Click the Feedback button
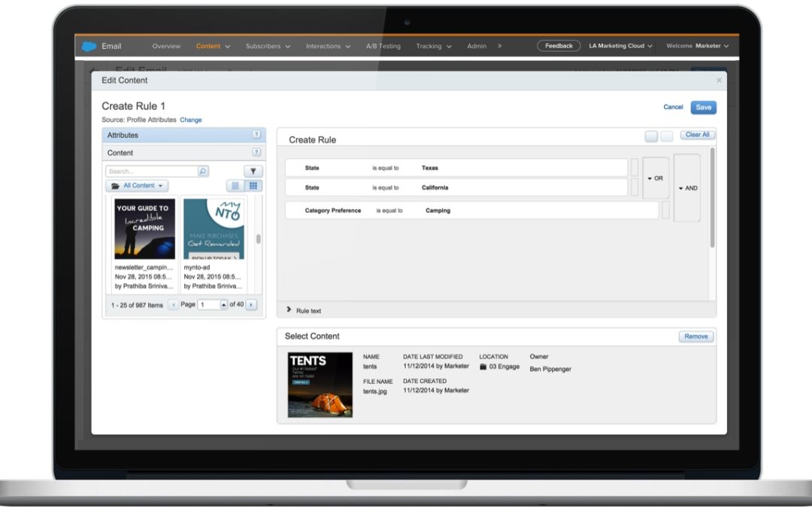The image size is (812, 508). 559,46
